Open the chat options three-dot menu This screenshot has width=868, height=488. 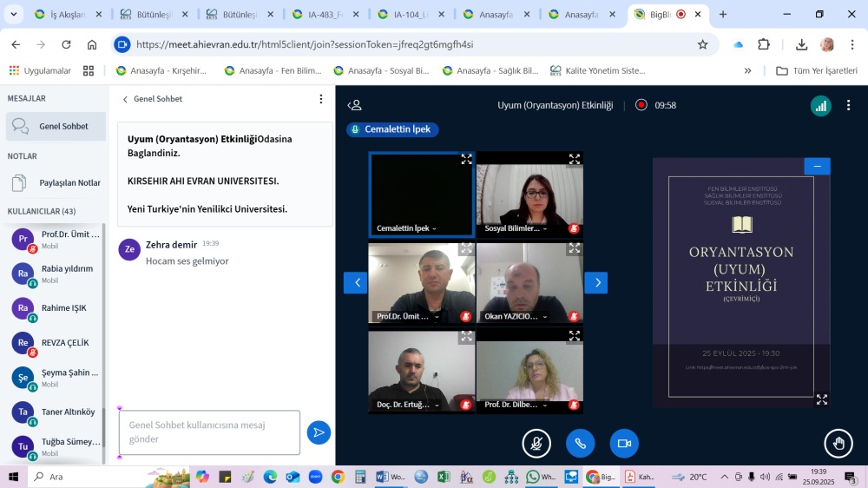[x=320, y=99]
